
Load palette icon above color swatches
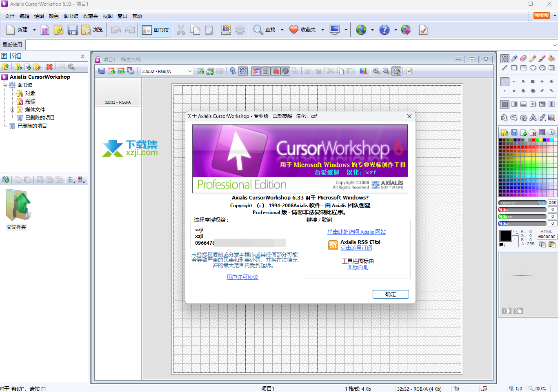pos(505,133)
